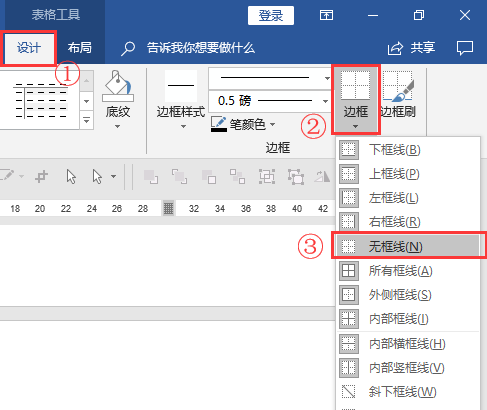Choose 外侧框线(S) from the border menu
Viewport: 487px width, 410px height.
(x=408, y=295)
